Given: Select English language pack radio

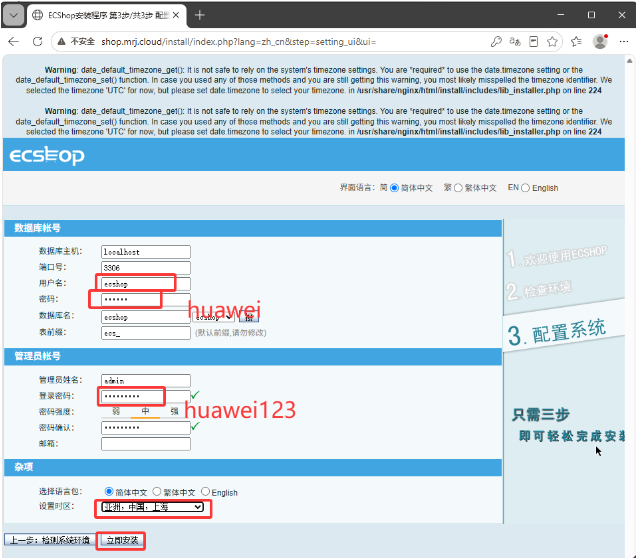Looking at the screenshot, I should [x=205, y=492].
